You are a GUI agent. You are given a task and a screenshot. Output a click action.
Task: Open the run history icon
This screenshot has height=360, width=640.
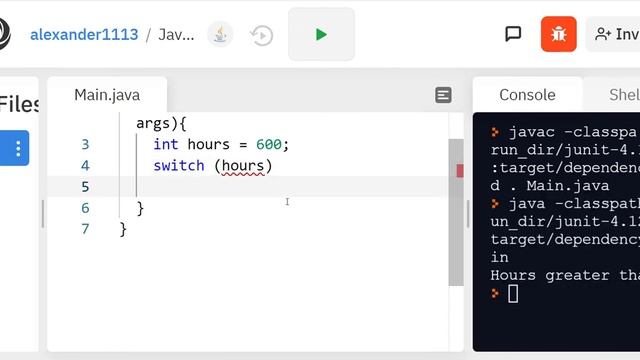coord(262,35)
